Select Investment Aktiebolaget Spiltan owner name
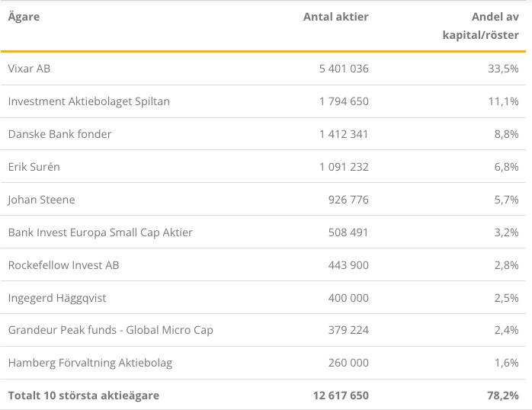This screenshot has width=532, height=410. point(89,101)
